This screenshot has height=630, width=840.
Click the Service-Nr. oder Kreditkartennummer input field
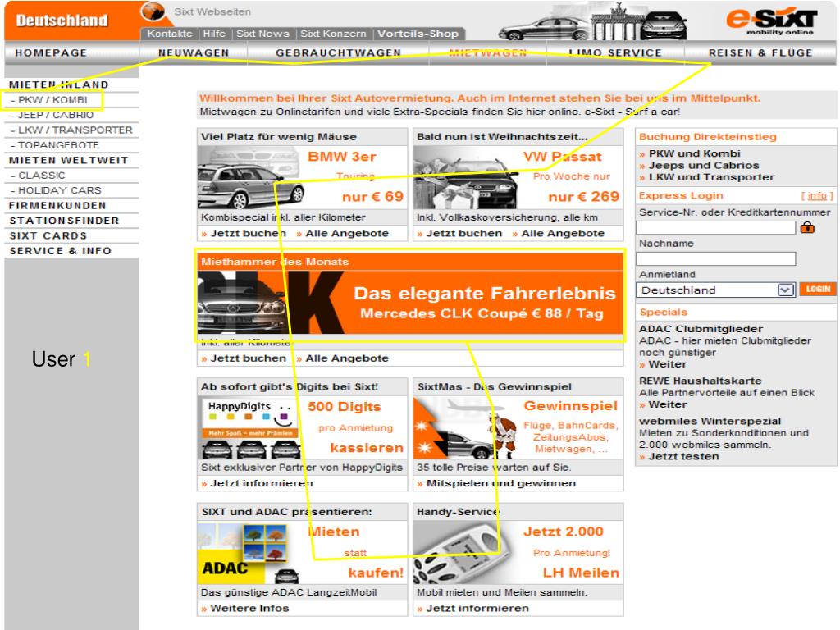715,228
